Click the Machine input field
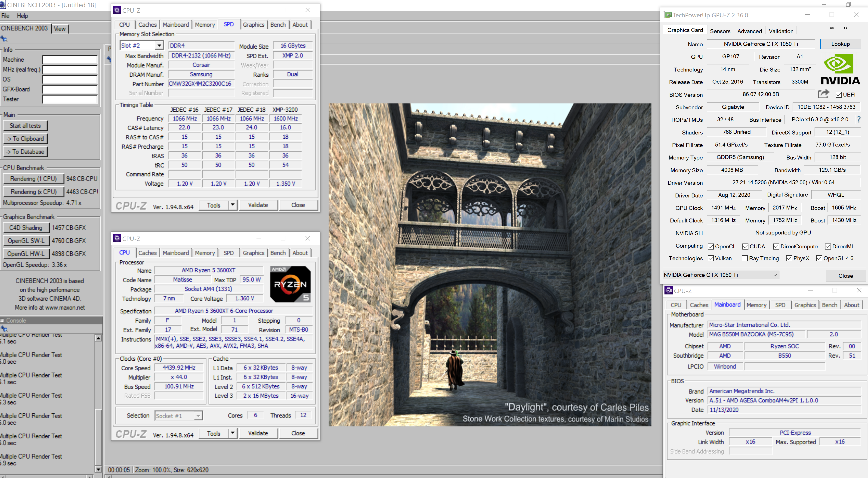868x478 pixels. 70,60
